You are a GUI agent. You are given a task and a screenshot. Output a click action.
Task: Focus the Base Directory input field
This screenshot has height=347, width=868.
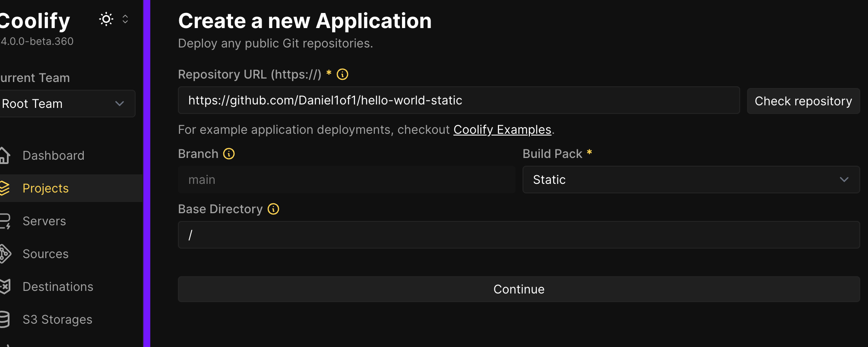(x=519, y=235)
